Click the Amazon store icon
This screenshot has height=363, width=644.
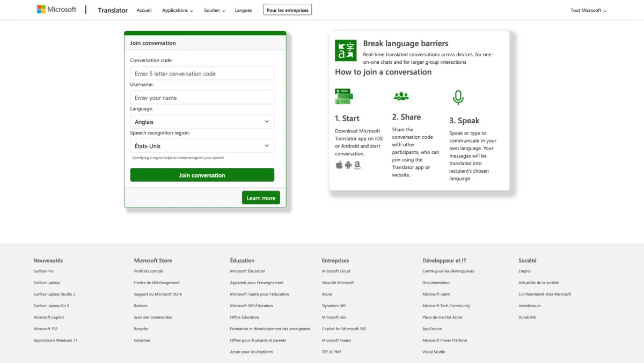pos(357,165)
